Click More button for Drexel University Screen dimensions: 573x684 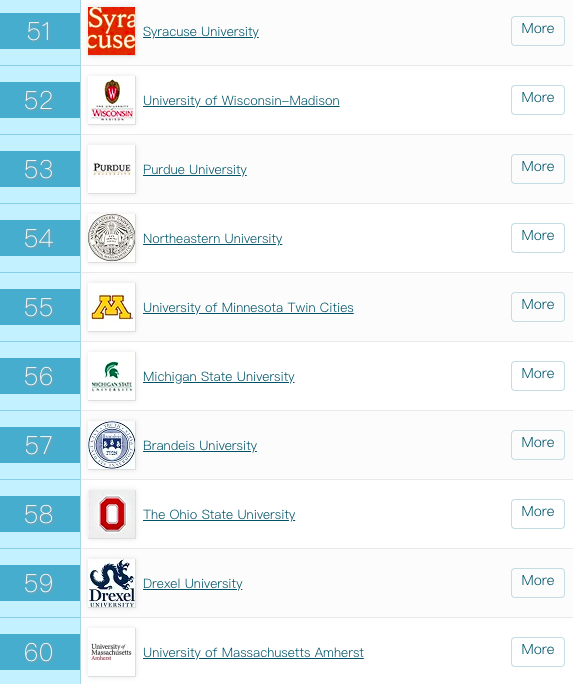pyautogui.click(x=538, y=583)
